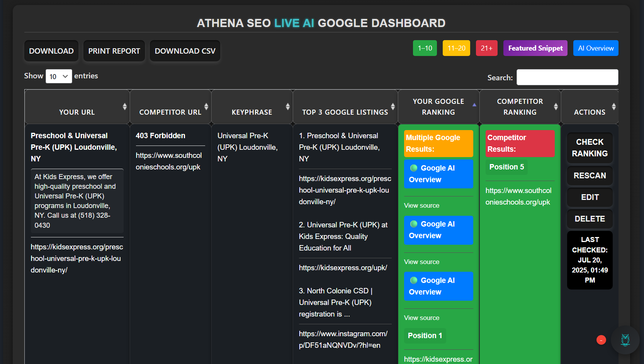Click the owl chat assistant icon
This screenshot has height=364, width=644.
click(x=625, y=340)
